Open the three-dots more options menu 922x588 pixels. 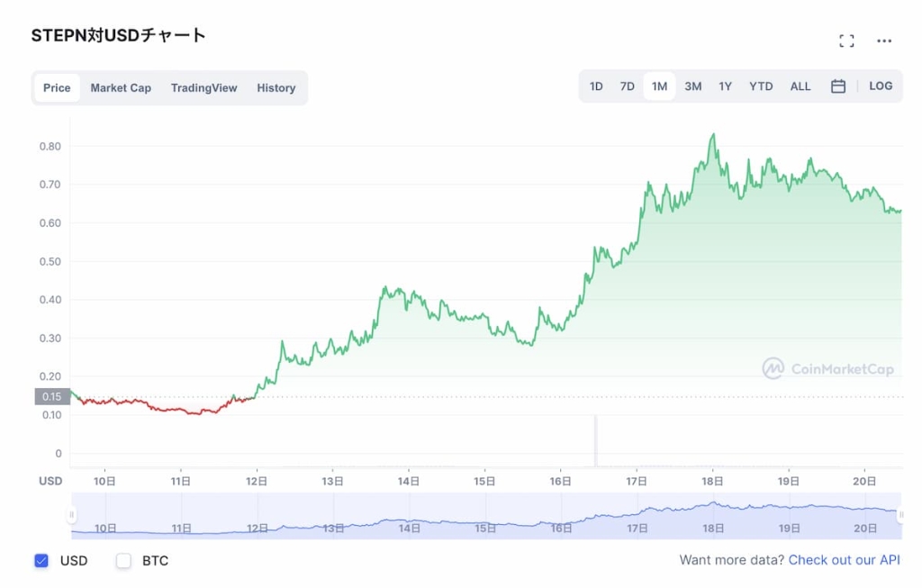pyautogui.click(x=884, y=41)
